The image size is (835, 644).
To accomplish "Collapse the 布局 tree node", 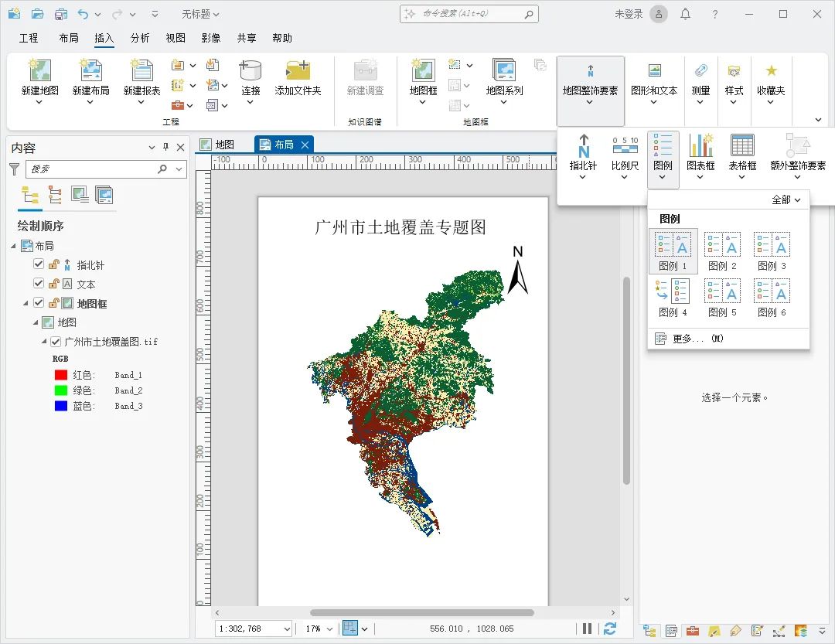I will click(x=13, y=246).
